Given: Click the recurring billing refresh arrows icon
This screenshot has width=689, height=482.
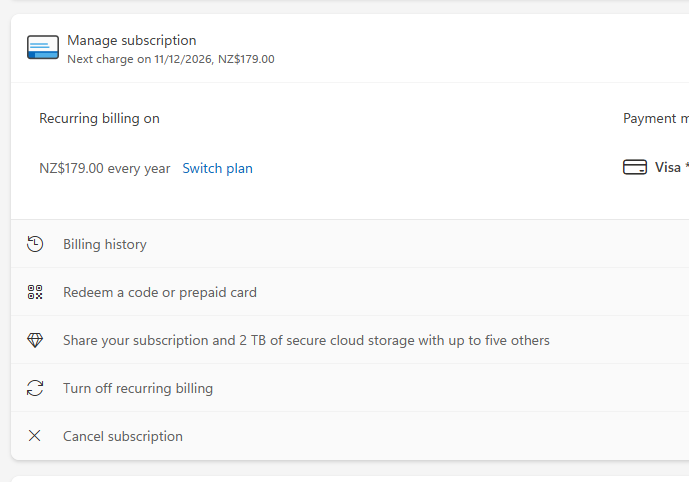Looking at the screenshot, I should [35, 388].
